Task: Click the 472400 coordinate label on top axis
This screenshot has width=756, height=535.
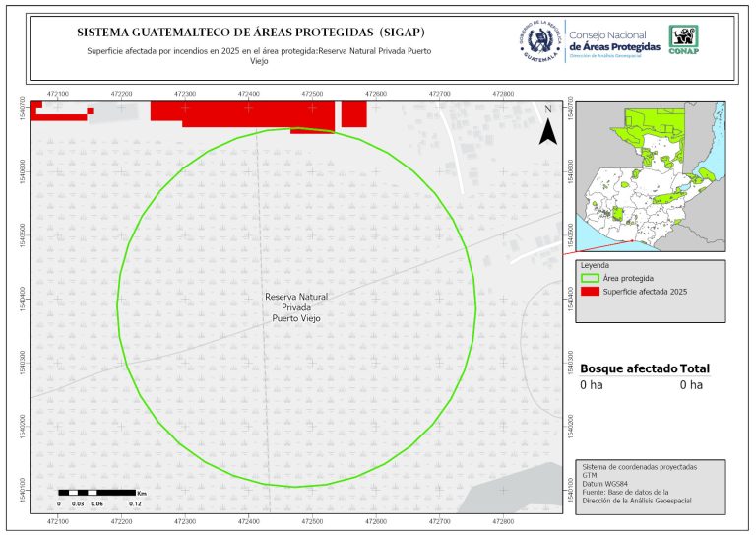Action: 248,93
